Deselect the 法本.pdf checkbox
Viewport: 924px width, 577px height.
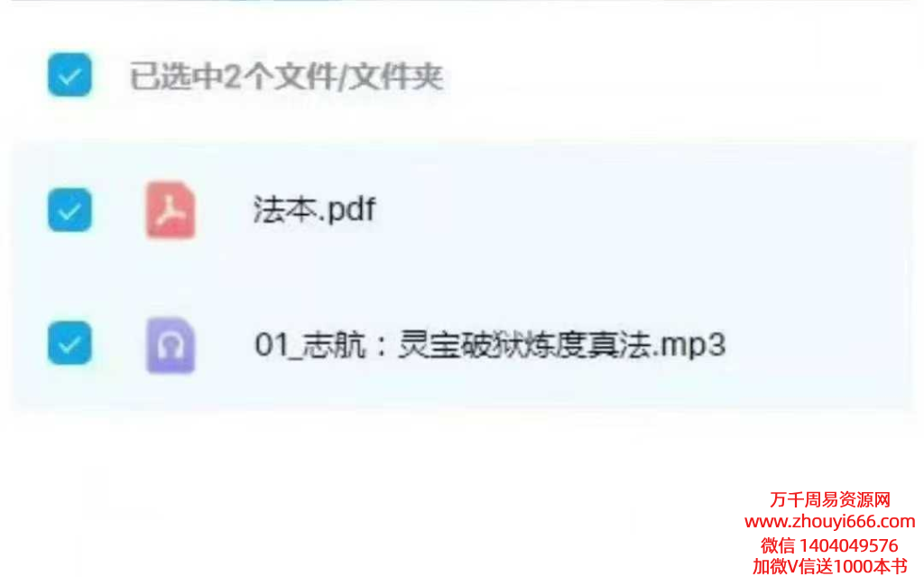click(x=69, y=210)
